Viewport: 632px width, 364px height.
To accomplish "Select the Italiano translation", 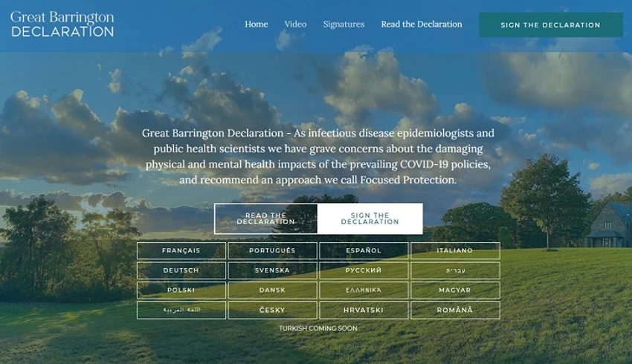I will (455, 250).
